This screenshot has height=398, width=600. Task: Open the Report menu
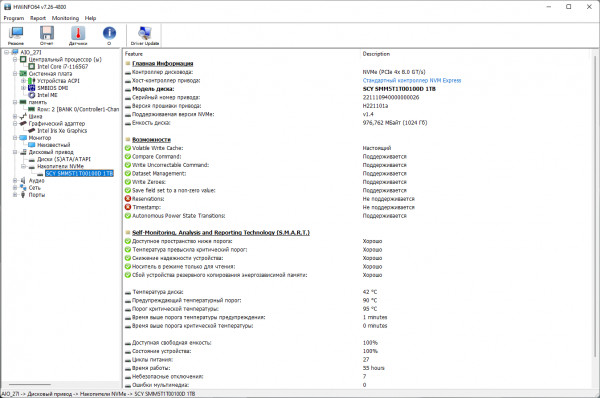(38, 18)
